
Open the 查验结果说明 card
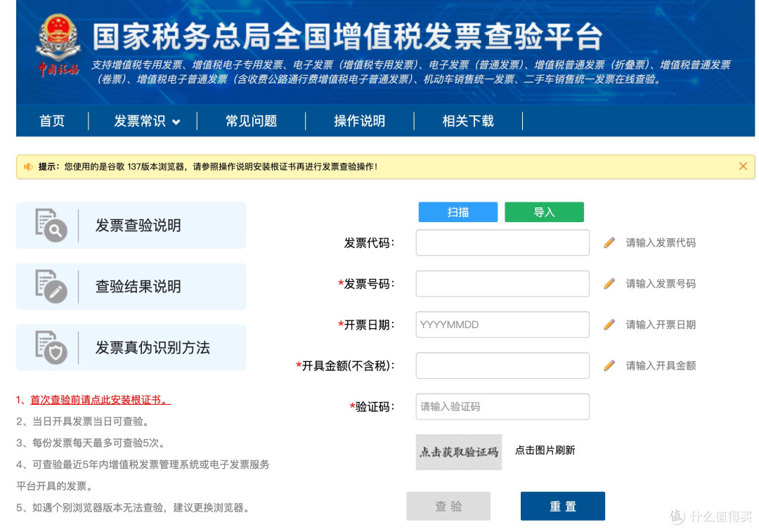pyautogui.click(x=131, y=287)
